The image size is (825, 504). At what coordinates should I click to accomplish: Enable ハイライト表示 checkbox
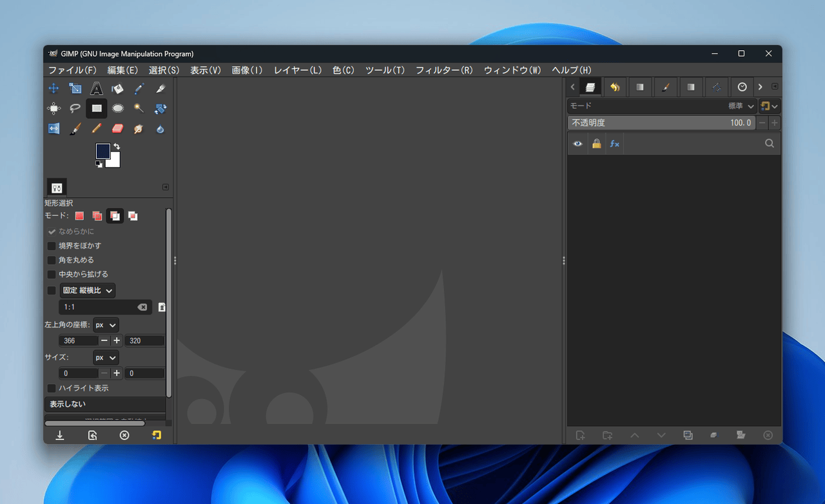(x=52, y=388)
